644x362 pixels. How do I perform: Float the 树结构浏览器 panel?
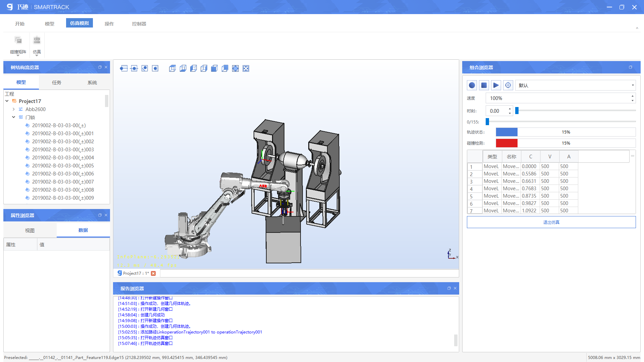(100, 67)
